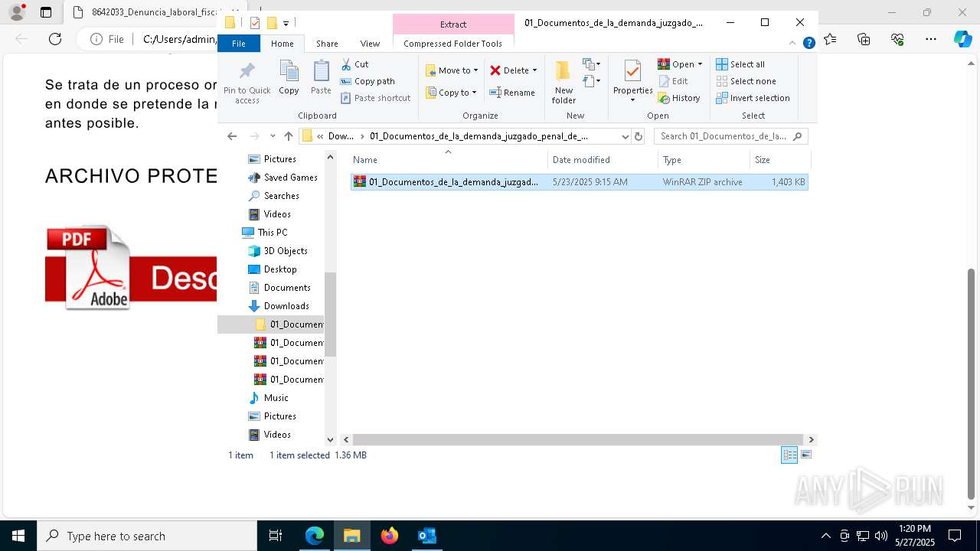
Task: Click Invert selection in ribbon
Action: (753, 98)
